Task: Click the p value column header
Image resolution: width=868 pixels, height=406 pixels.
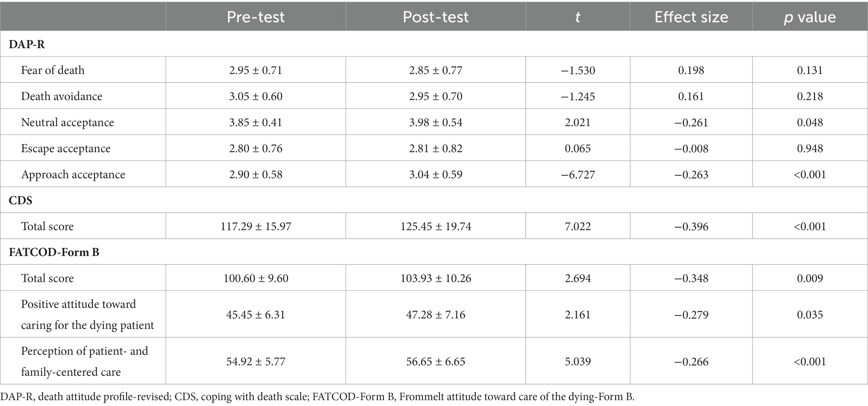Action: (810, 17)
